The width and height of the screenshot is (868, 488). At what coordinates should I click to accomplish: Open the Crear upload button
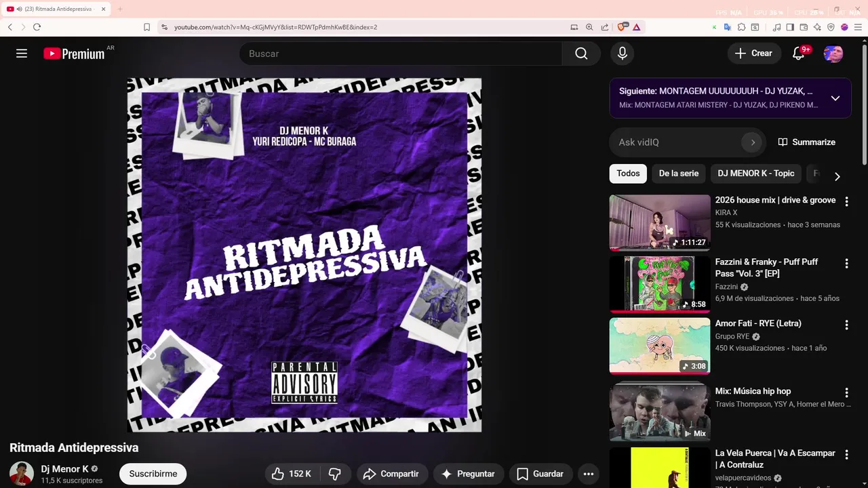coord(753,54)
